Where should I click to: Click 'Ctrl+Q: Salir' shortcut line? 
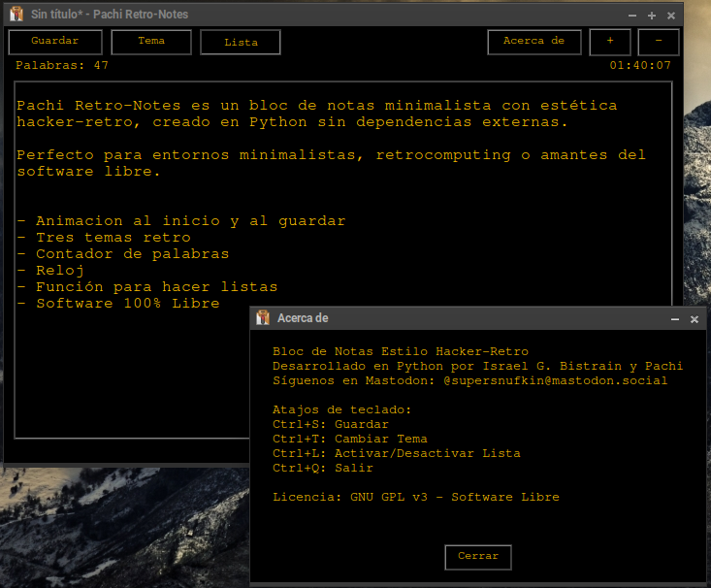pyautogui.click(x=323, y=468)
